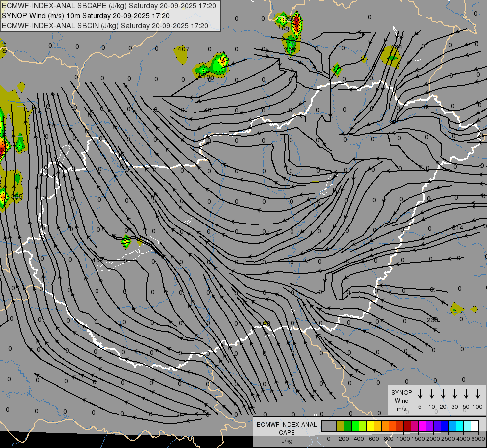Click the 355 CAPE value on map

(17, 197)
